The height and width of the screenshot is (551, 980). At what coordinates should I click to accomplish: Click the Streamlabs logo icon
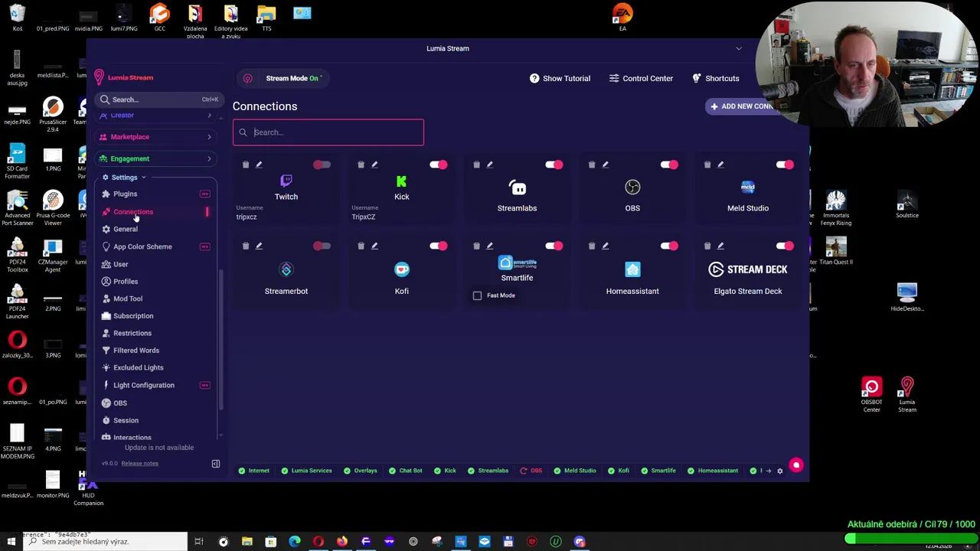point(517,187)
